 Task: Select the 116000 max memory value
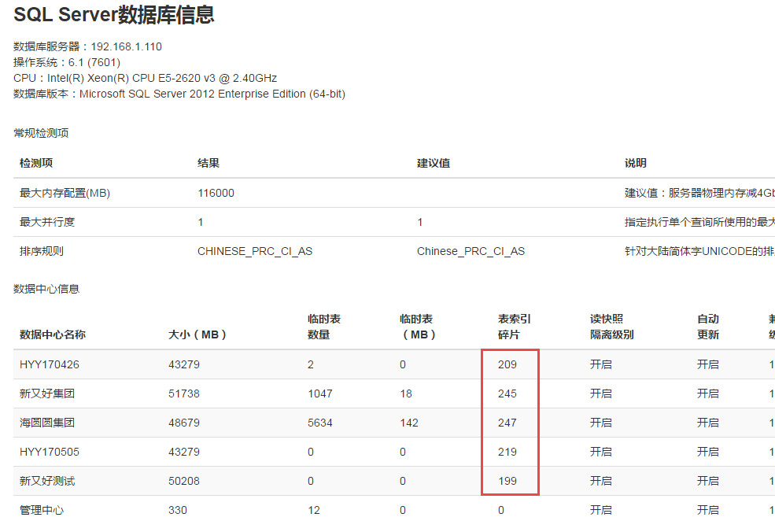pos(216,193)
